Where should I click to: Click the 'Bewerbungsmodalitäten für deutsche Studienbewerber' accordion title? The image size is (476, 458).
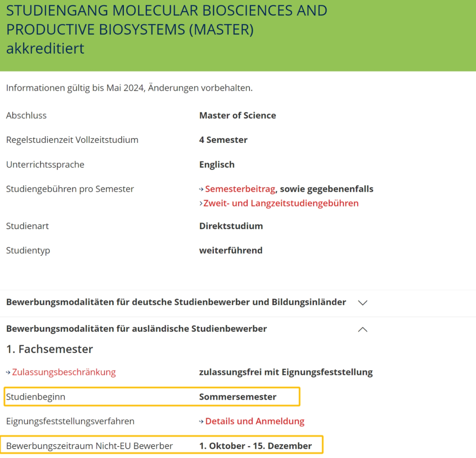coord(176,302)
